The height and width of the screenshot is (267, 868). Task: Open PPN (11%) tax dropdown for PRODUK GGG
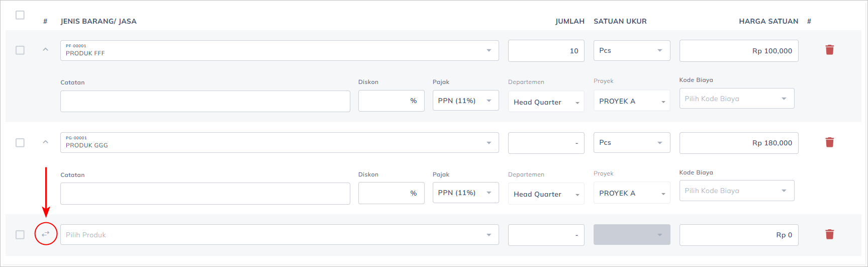click(465, 193)
